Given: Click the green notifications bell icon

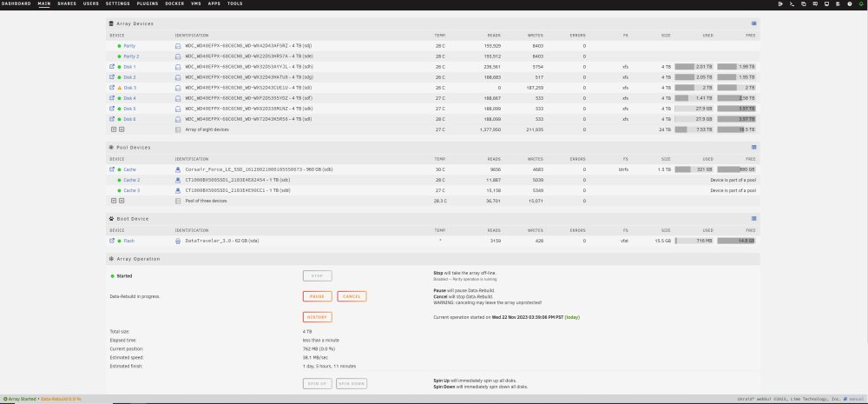Looking at the screenshot, I should (x=861, y=3).
